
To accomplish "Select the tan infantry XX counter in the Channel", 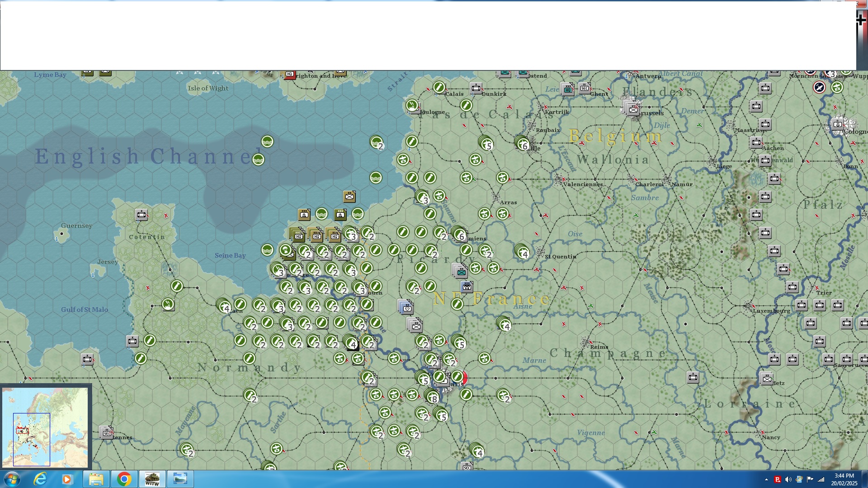I will point(349,197).
